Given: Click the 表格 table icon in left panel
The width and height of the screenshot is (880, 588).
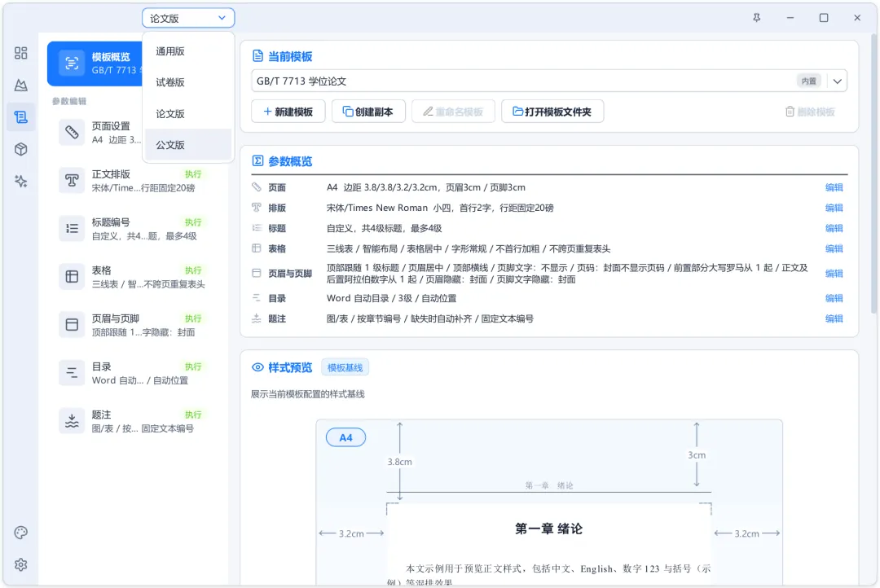Looking at the screenshot, I should pyautogui.click(x=72, y=277).
